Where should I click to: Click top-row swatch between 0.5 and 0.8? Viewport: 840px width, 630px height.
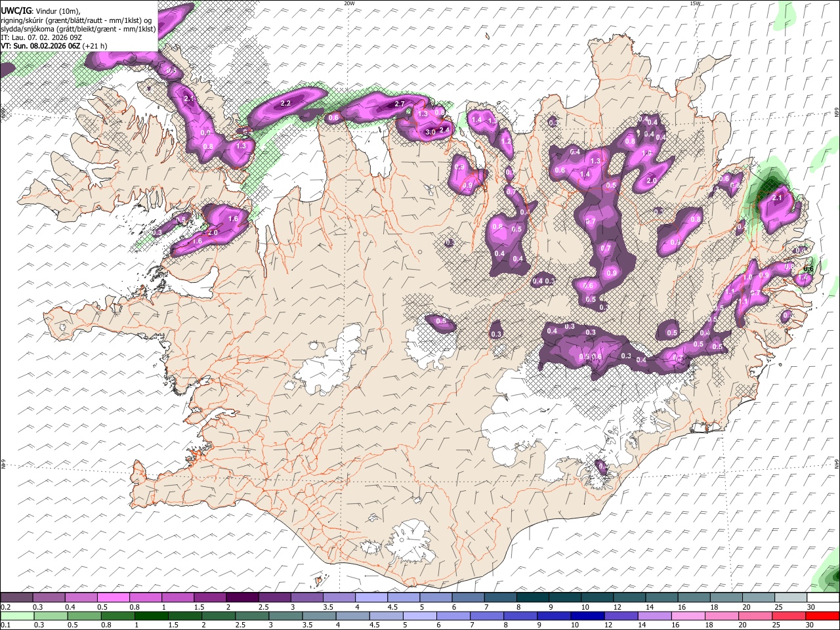coord(114,598)
